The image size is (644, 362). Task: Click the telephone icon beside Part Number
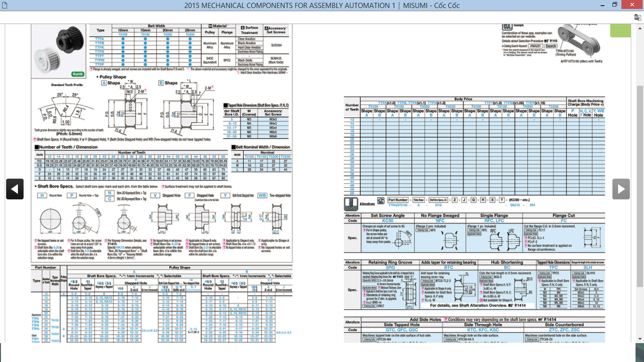click(380, 200)
